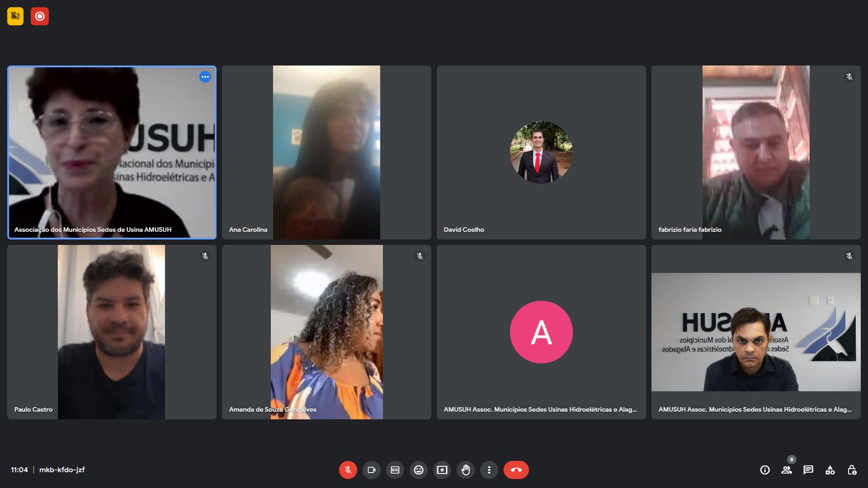Viewport: 868px width, 488px height.
Task: Click the red recording indicator
Action: (40, 16)
